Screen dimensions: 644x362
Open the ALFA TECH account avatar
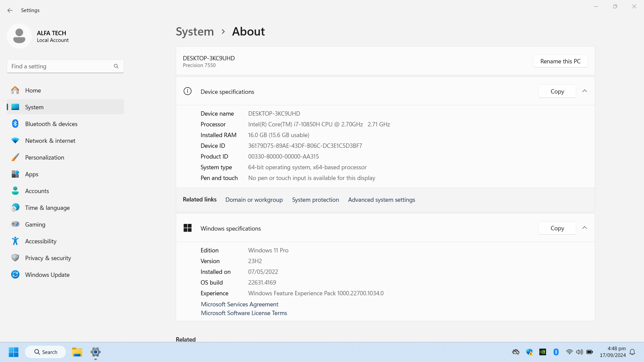tap(19, 36)
